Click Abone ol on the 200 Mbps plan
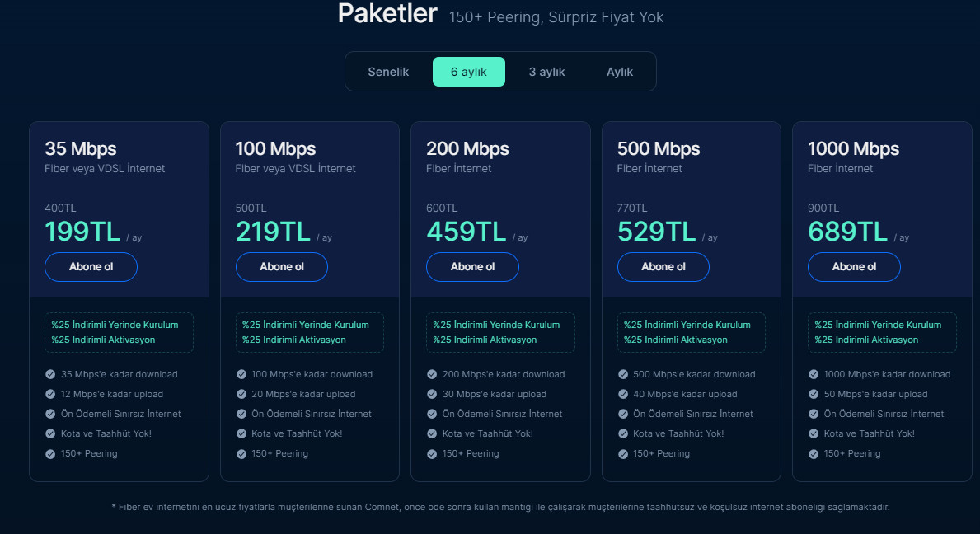980x534 pixels. (472, 266)
